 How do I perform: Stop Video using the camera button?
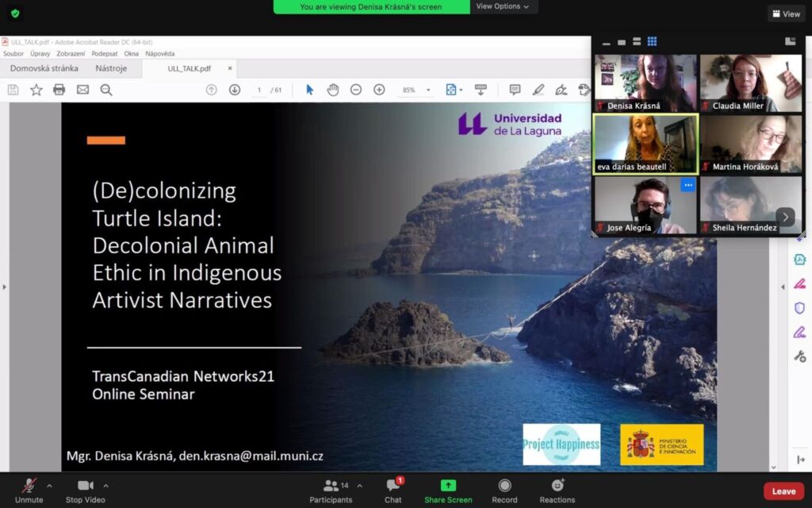coord(85,486)
